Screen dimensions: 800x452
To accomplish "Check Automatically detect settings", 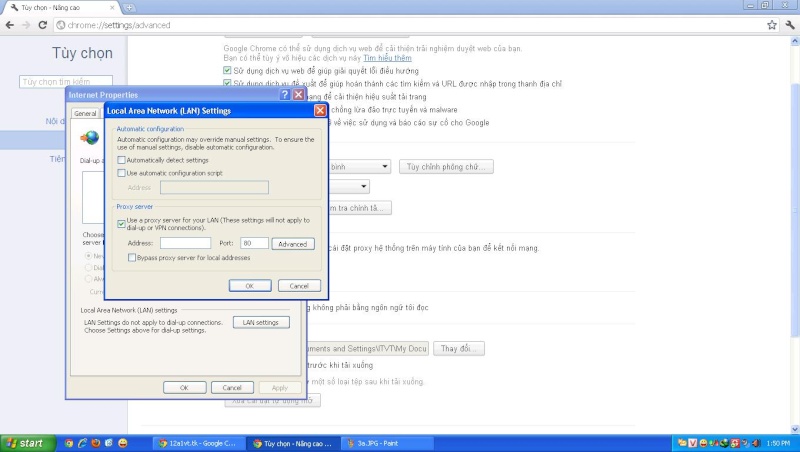I will click(121, 160).
